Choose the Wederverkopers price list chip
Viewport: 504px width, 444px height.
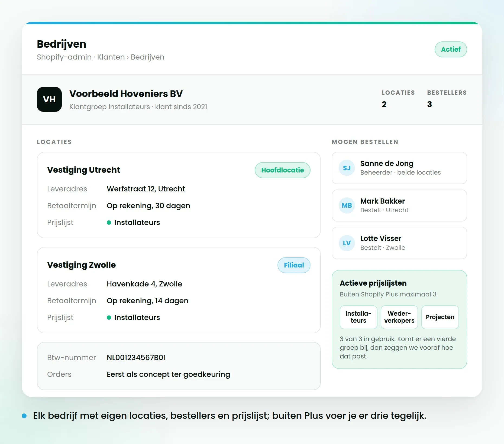point(399,317)
